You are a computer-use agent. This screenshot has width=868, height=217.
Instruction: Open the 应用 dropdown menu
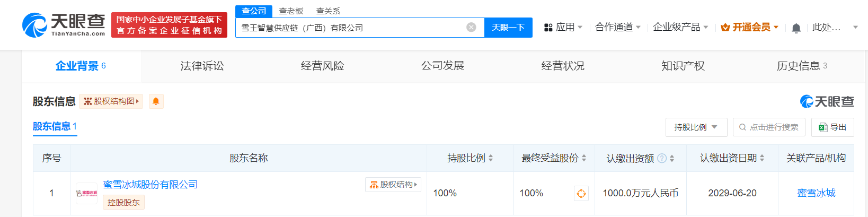click(x=563, y=27)
